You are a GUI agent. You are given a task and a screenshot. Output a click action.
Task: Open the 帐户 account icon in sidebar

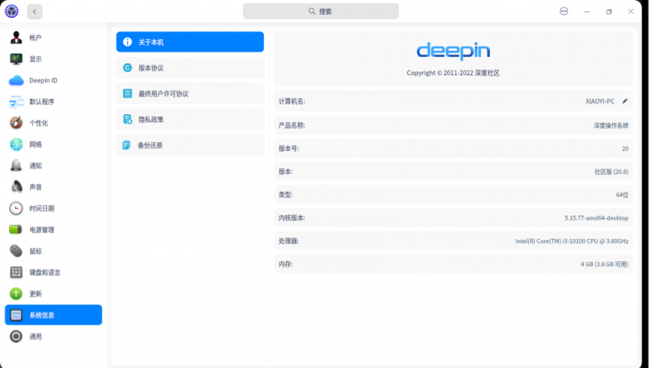coord(16,38)
